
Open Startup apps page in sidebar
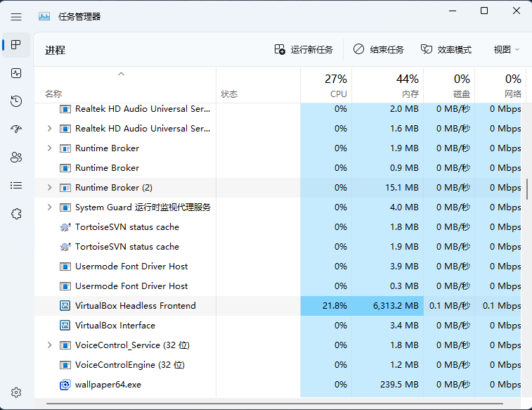[x=16, y=129]
